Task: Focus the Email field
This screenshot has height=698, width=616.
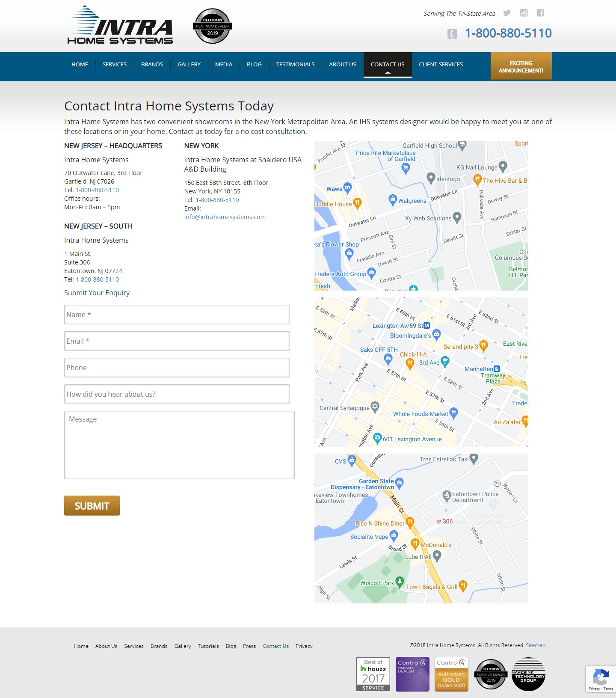Action: [177, 341]
